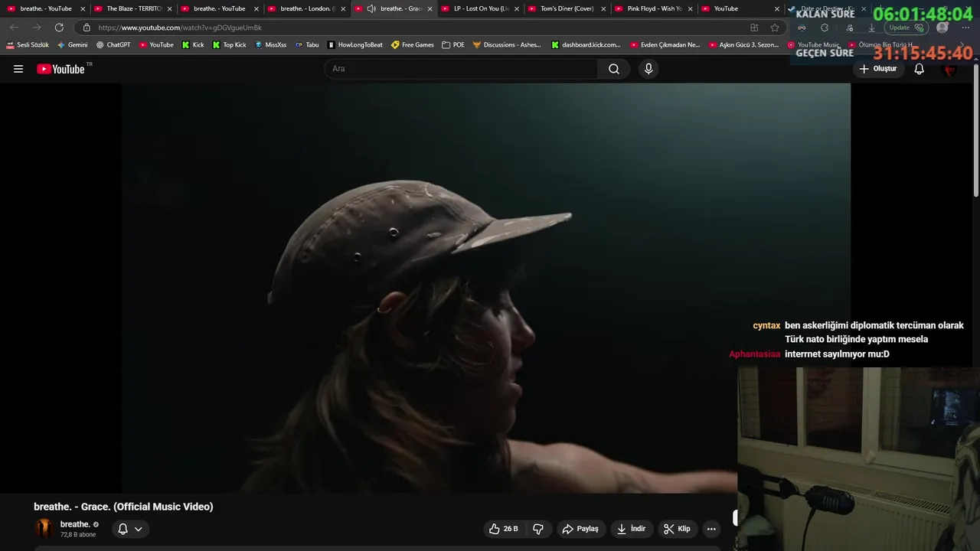This screenshot has height=551, width=980.
Task: Open Gemini bookmark
Action: (x=73, y=45)
